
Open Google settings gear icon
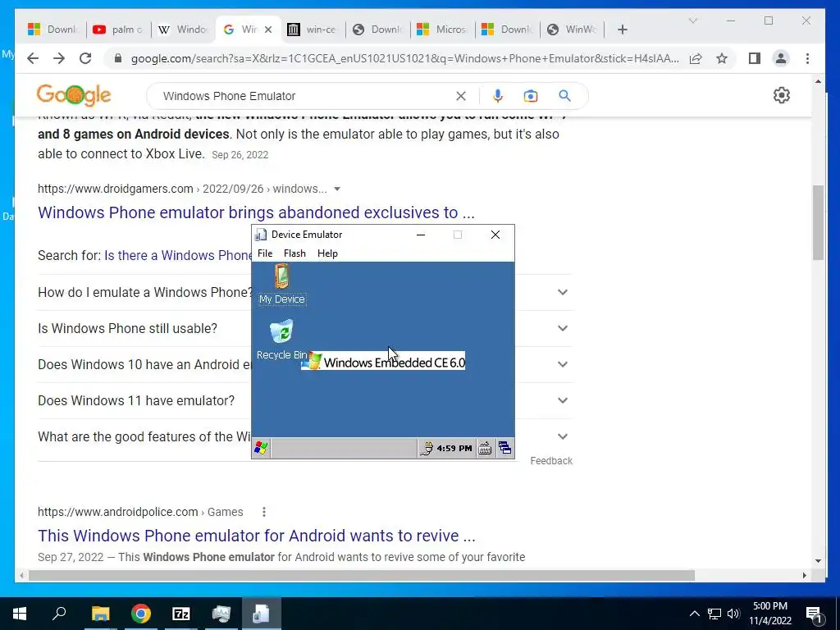tap(782, 95)
